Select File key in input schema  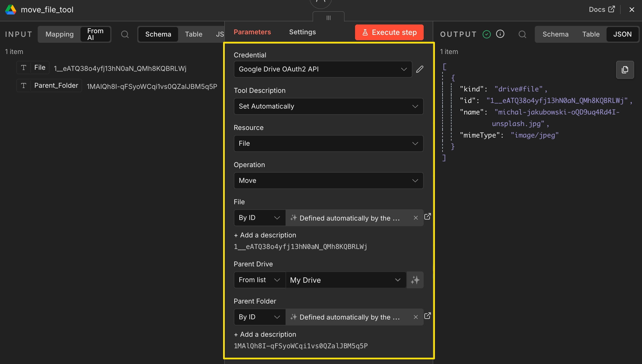point(40,68)
